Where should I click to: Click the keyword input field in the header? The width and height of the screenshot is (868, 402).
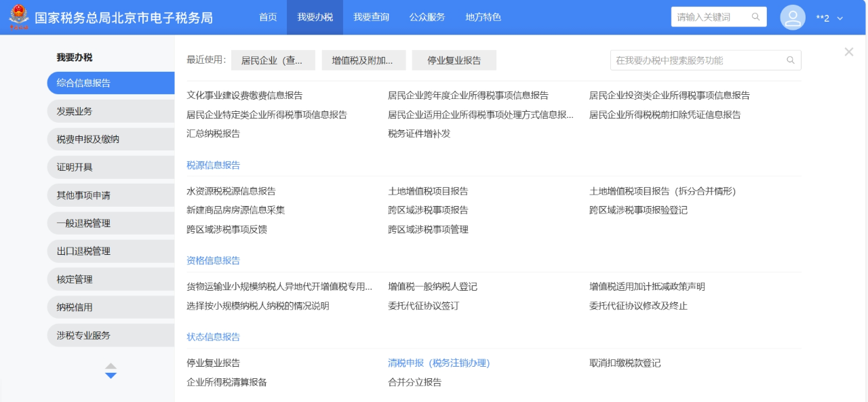[x=705, y=17]
